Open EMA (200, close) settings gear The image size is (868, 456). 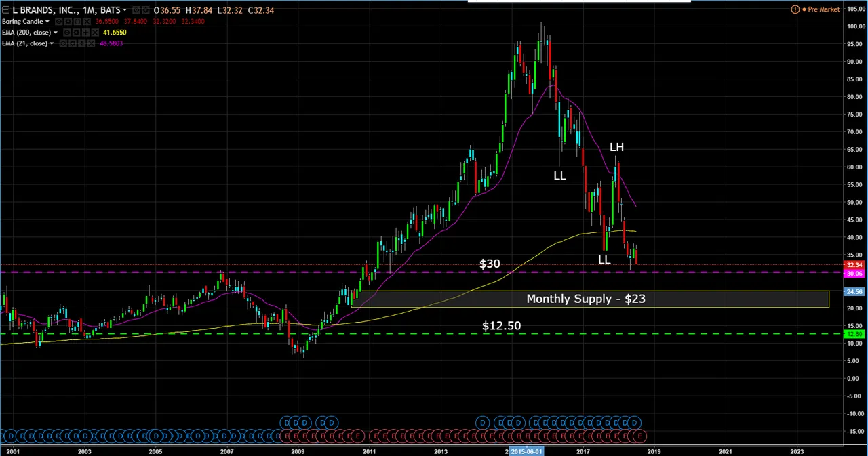click(x=77, y=33)
